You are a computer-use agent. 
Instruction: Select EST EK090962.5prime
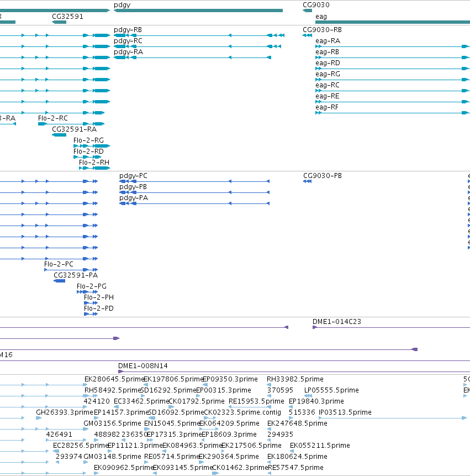point(124,468)
